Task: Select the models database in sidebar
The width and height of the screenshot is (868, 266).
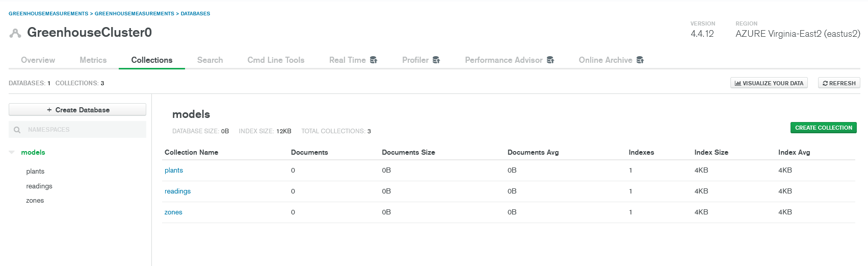Action: pyautogui.click(x=33, y=152)
